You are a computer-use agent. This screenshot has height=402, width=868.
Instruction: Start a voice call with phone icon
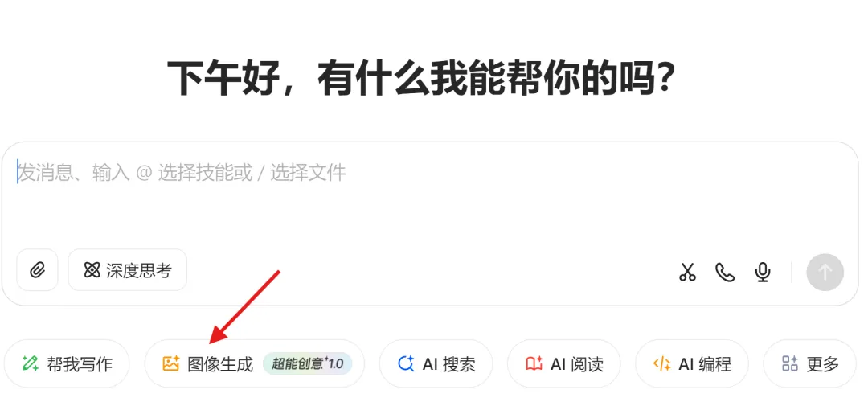tap(725, 272)
